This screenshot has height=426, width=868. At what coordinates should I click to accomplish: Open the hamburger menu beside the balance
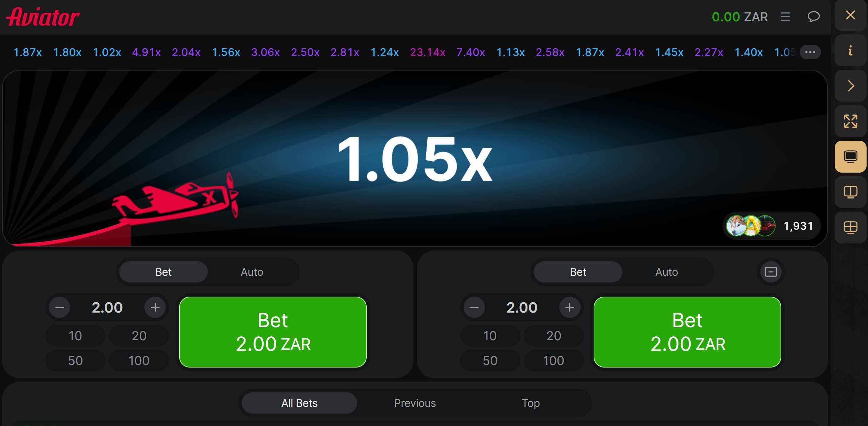click(x=786, y=17)
